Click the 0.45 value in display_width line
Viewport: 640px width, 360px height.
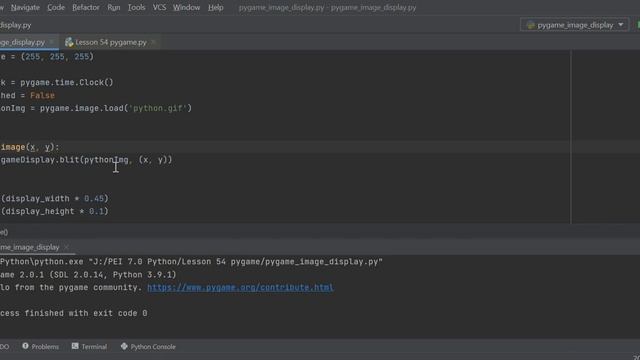tap(94, 198)
